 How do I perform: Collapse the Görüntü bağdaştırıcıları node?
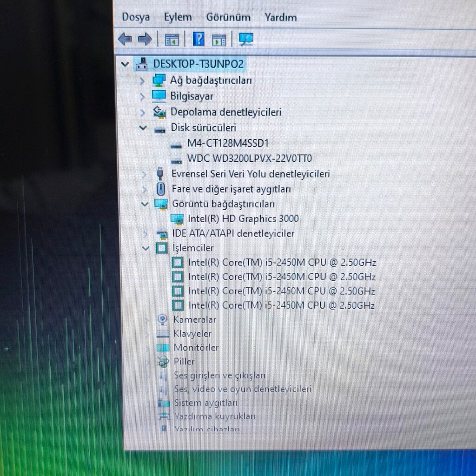[x=145, y=205]
